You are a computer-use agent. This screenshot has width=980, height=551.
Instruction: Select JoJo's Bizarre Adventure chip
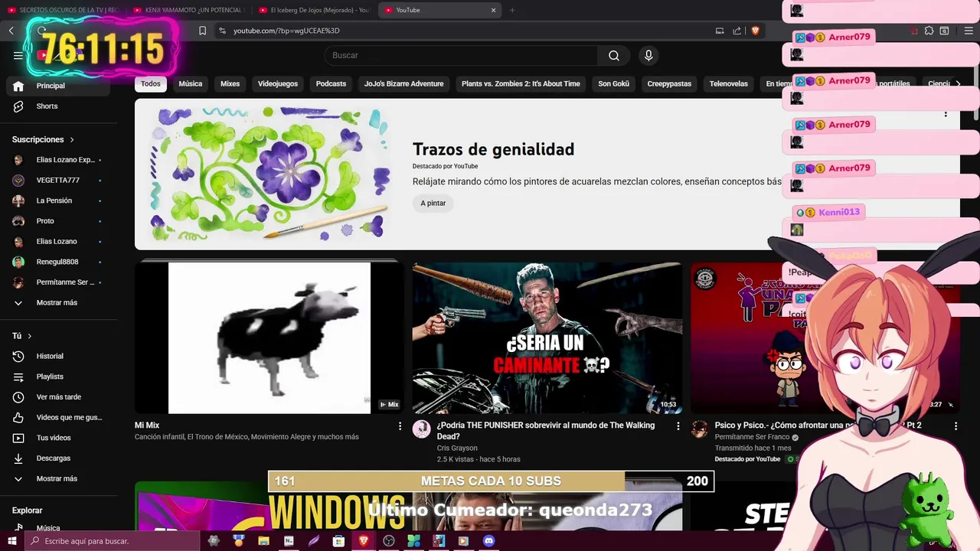point(403,83)
